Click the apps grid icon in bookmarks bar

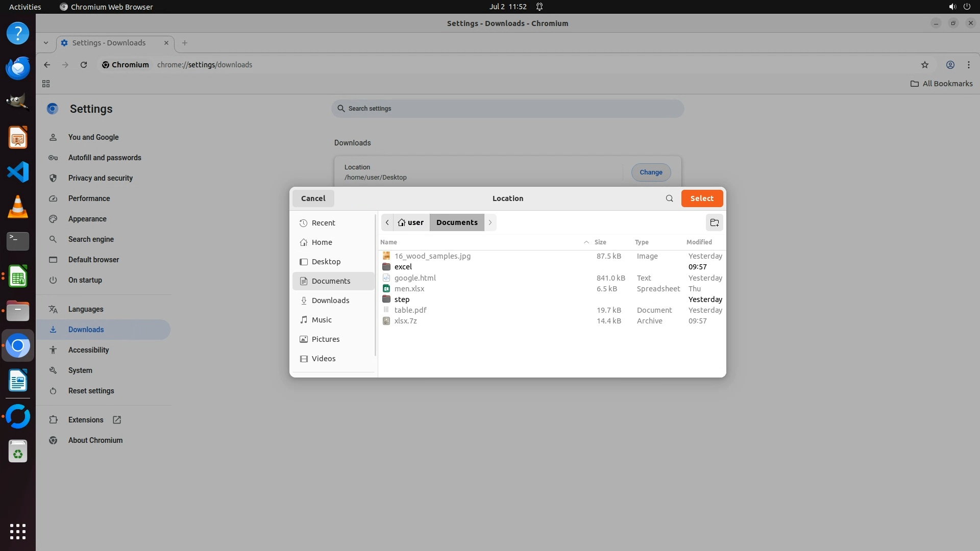(x=46, y=84)
